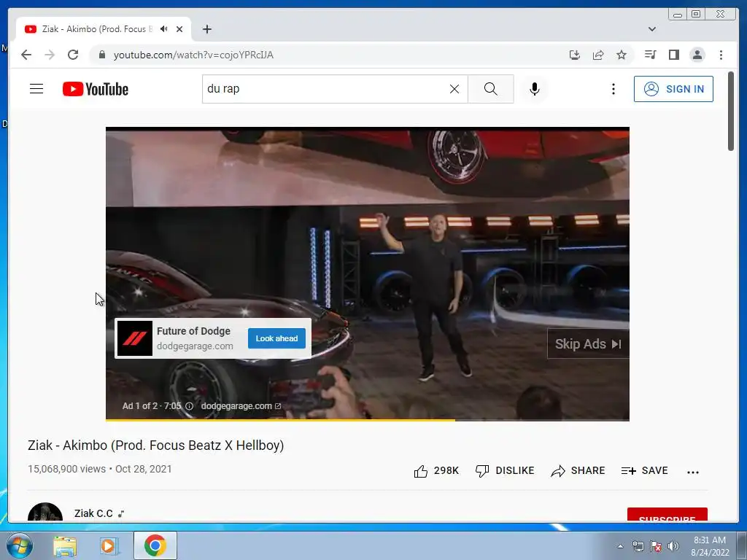Click the Dodge logo in ad card

134,338
